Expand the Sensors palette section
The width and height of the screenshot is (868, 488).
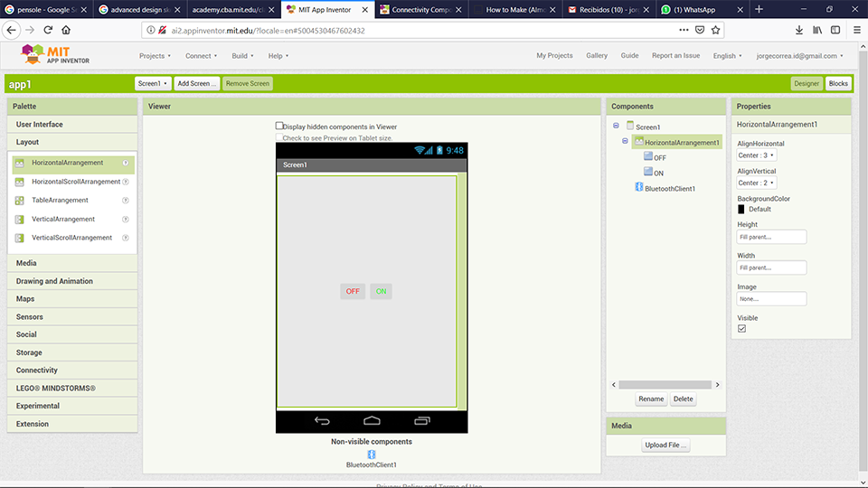point(72,317)
